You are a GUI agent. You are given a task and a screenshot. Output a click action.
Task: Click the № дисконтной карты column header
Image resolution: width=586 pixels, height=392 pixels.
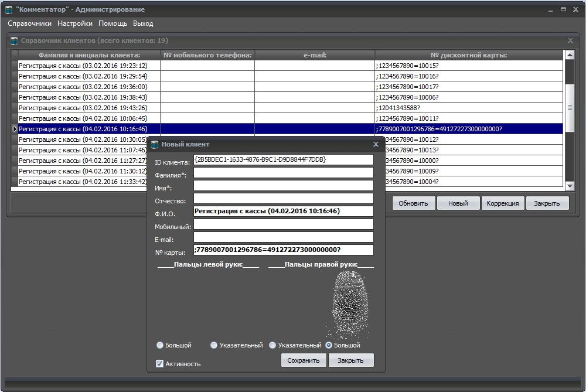coord(469,55)
